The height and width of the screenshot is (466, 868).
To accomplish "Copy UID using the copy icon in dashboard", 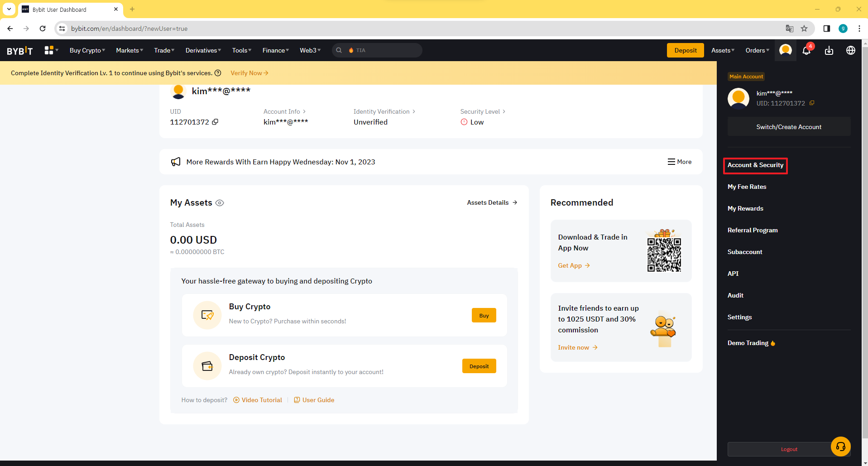I will [x=215, y=122].
